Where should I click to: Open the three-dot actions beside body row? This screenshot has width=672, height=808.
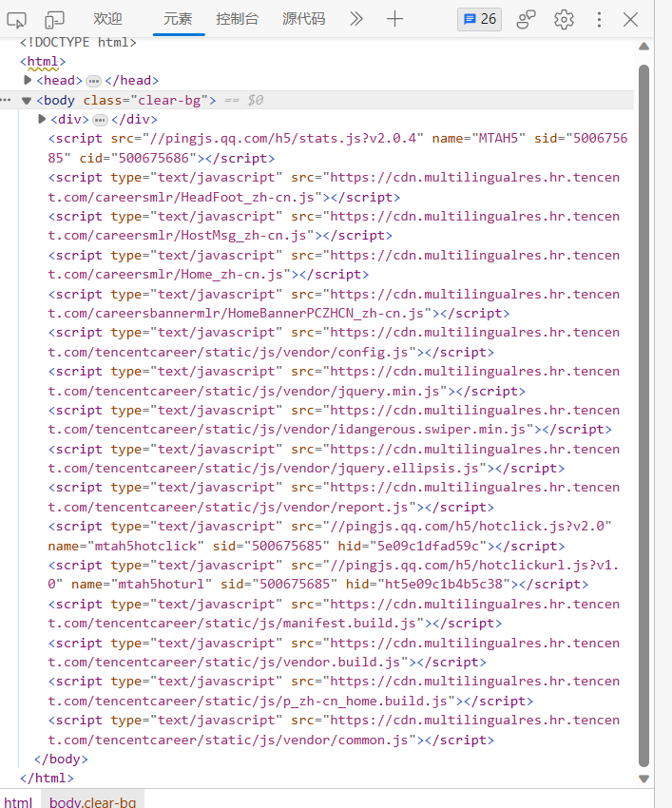coord(6,100)
